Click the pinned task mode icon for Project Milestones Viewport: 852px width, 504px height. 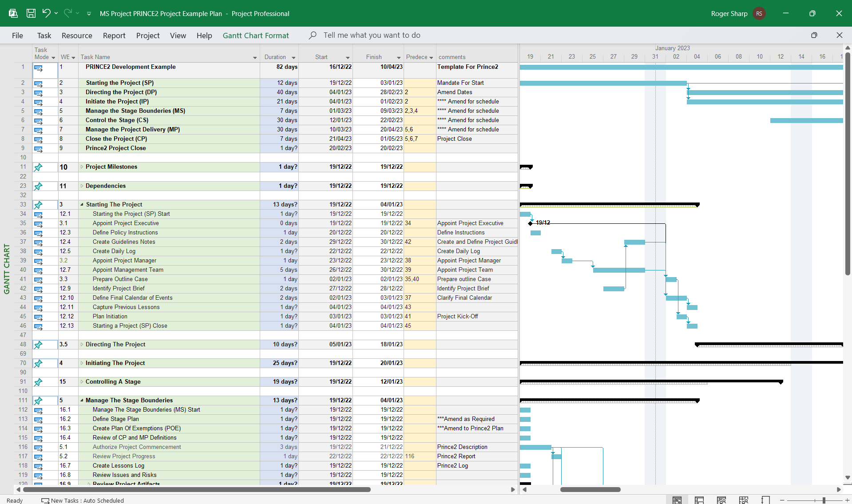click(39, 167)
